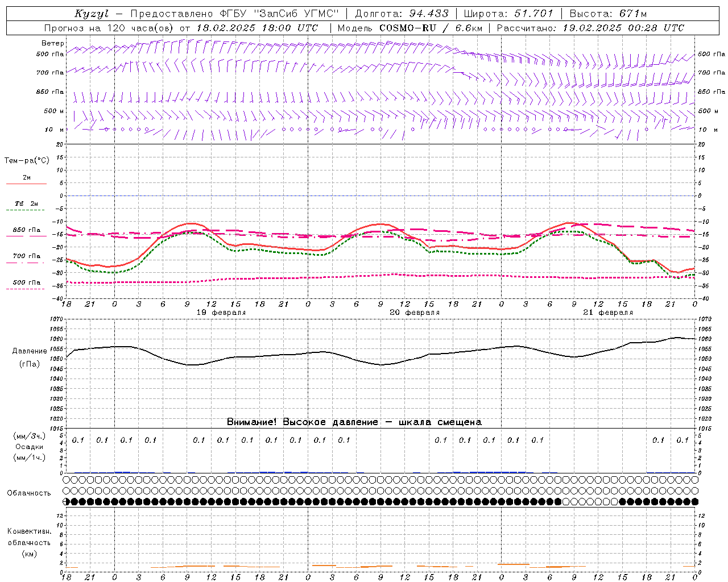Click the "Ветер" wind section label

coord(53,43)
